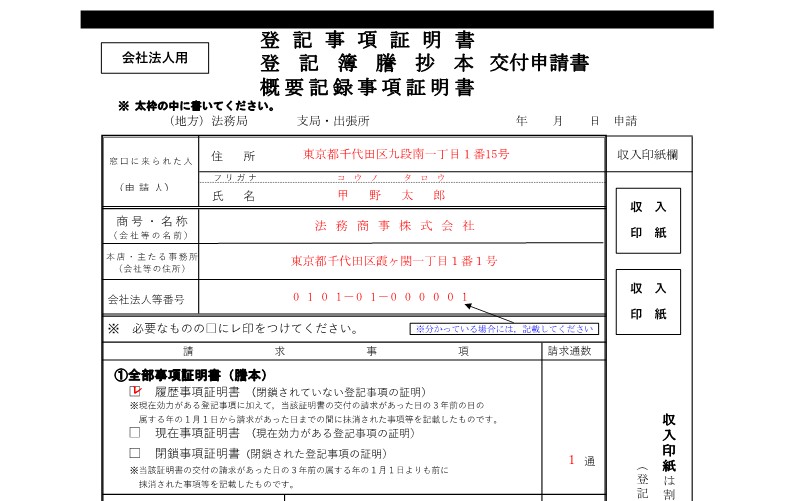The height and width of the screenshot is (501, 794).
Task: Click the 会社法人等番号 row label
Action: pos(146,299)
